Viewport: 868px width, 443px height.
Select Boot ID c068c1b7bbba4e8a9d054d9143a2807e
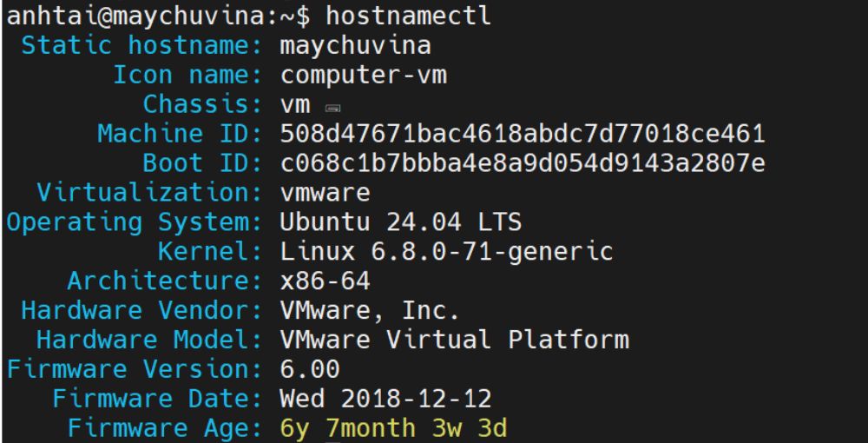click(x=523, y=162)
